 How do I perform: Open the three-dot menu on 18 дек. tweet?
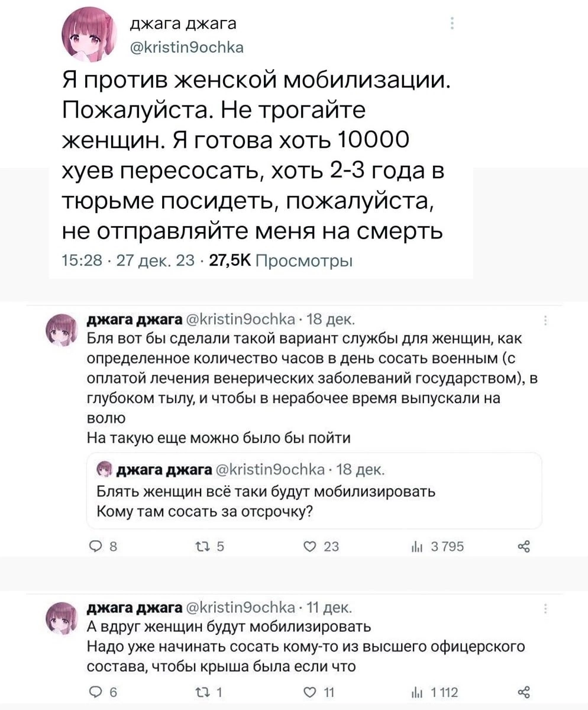545,321
